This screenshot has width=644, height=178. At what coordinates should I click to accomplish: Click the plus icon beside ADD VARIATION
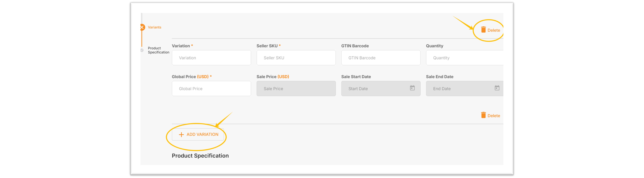pos(181,135)
